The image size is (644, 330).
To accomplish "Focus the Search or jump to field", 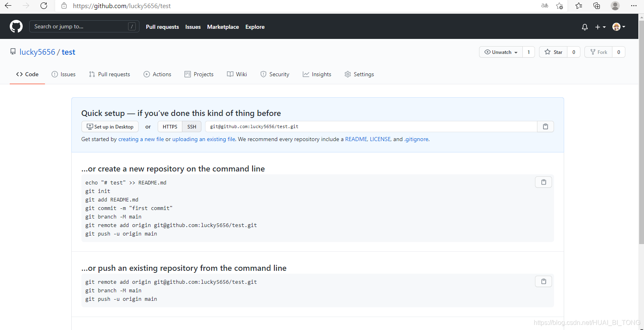I will 84,26.
